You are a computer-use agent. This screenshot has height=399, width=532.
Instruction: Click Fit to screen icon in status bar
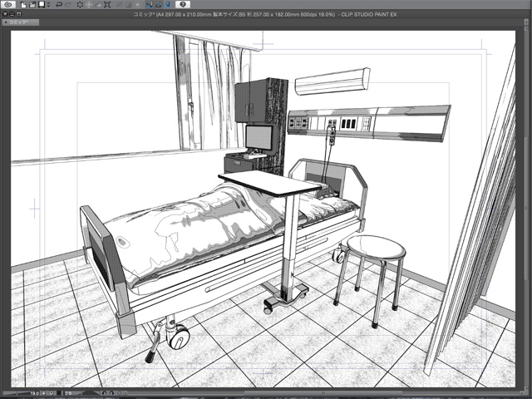click(x=59, y=393)
